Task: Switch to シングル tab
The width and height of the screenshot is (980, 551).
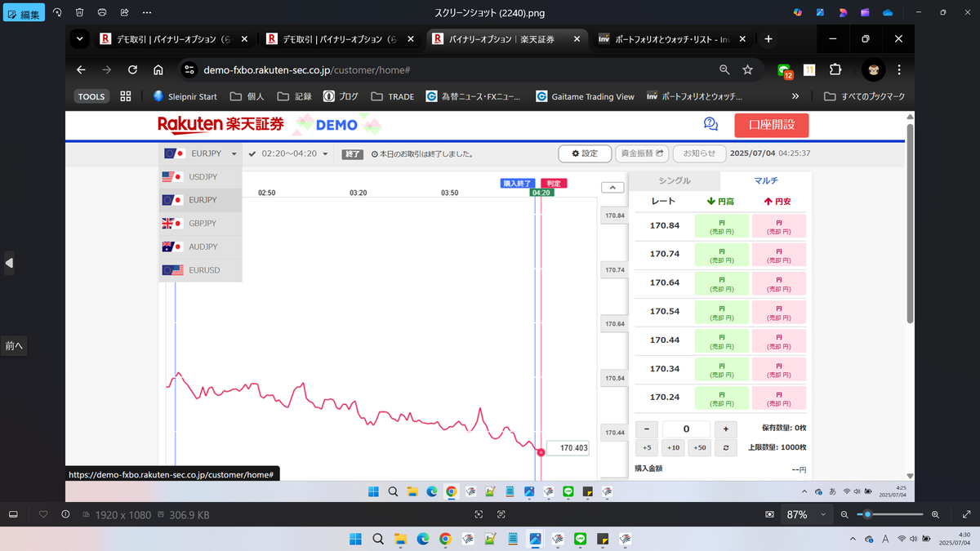Action: 675,180
